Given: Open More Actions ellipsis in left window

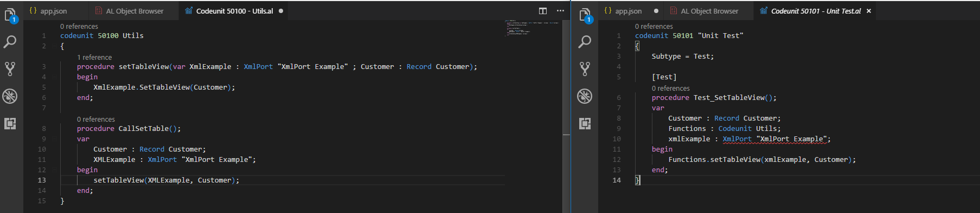Looking at the screenshot, I should pyautogui.click(x=560, y=11).
